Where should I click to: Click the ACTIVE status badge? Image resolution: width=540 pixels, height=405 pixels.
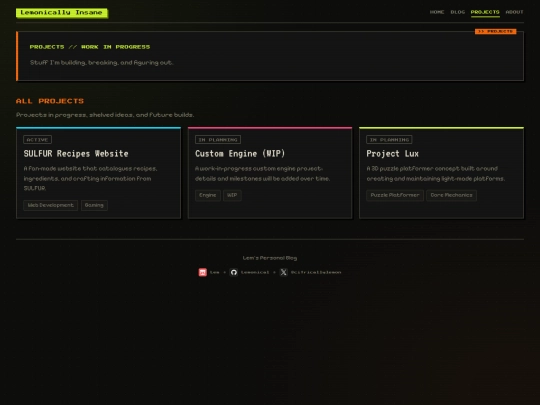click(x=38, y=139)
